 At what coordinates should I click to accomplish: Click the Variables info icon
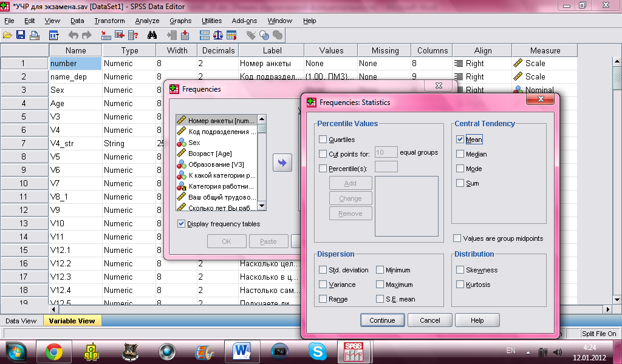coord(133,35)
